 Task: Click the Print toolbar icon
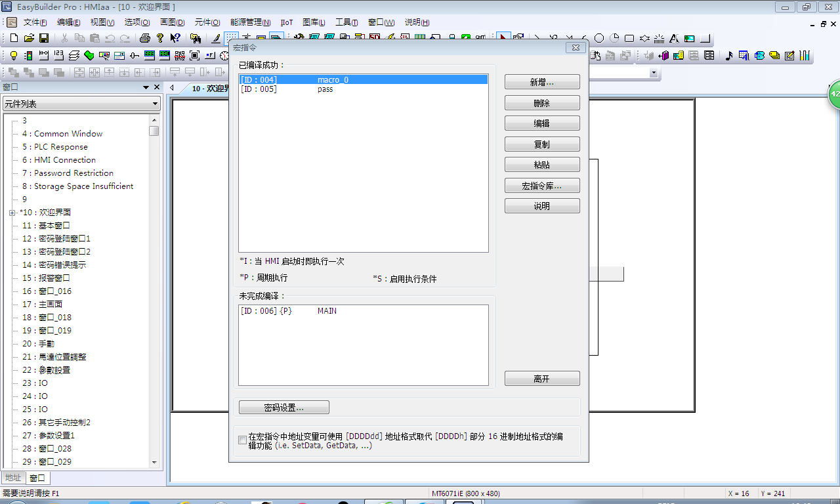tap(145, 38)
